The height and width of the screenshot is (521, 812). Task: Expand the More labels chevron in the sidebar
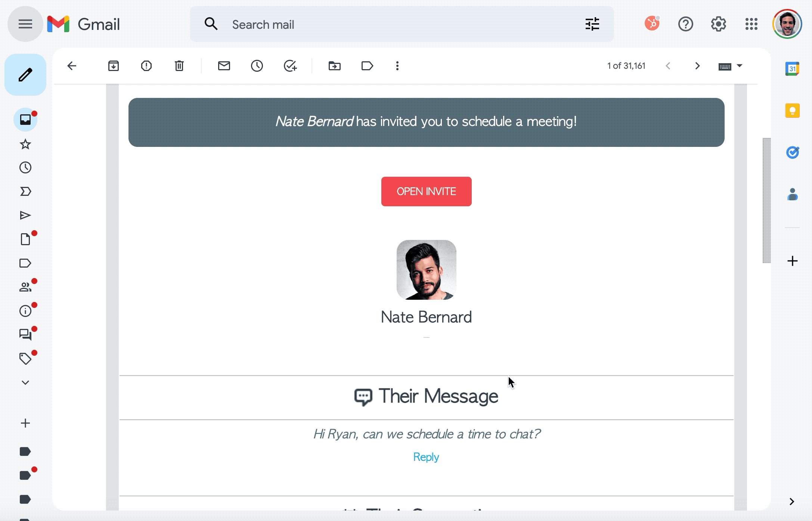coord(25,382)
